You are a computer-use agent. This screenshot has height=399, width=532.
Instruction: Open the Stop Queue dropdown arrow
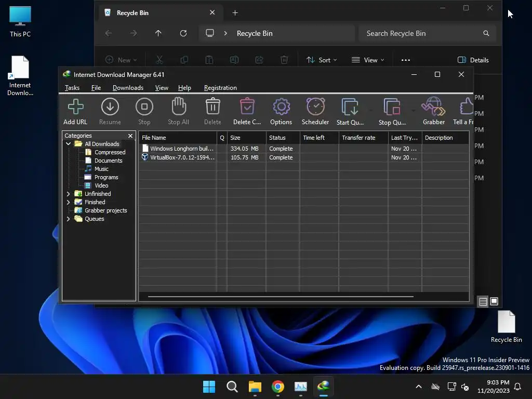coord(413,110)
